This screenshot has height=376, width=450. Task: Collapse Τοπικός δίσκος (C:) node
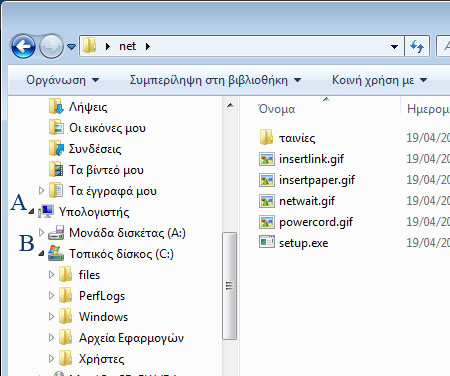coord(41,254)
